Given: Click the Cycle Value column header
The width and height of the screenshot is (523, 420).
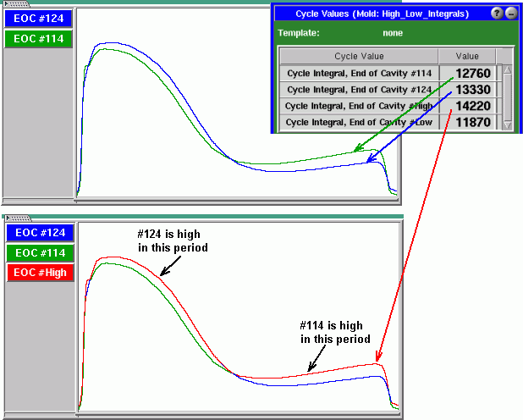Looking at the screenshot, I should [x=359, y=56].
